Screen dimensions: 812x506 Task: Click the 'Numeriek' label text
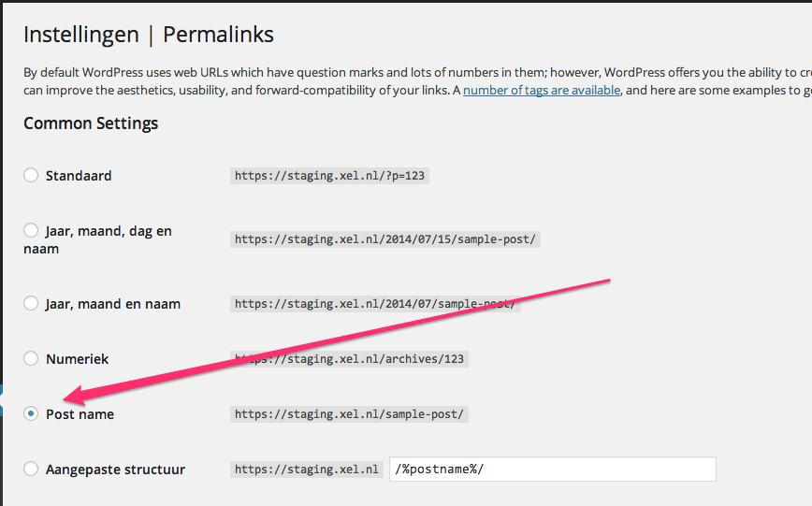tap(80, 359)
